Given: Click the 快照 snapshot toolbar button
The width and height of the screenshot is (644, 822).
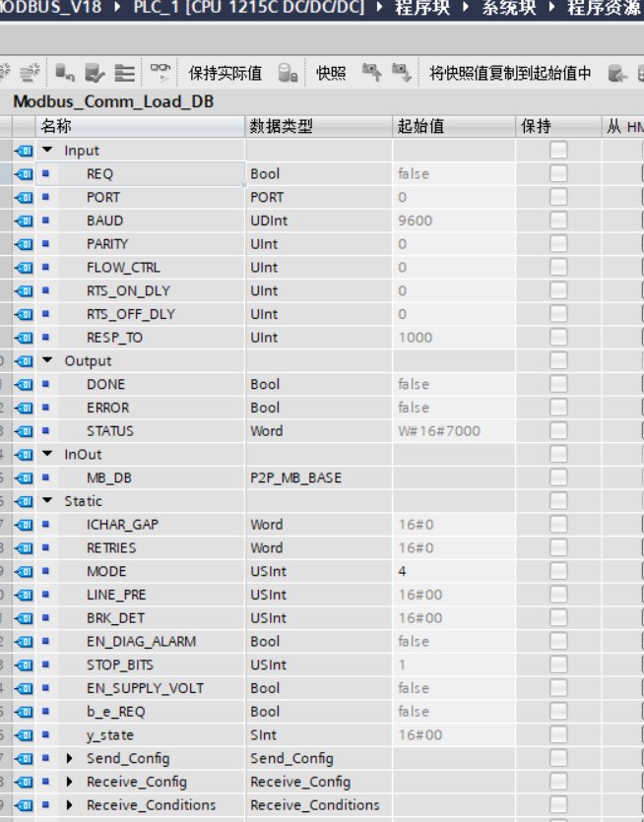Looking at the screenshot, I should [x=331, y=73].
